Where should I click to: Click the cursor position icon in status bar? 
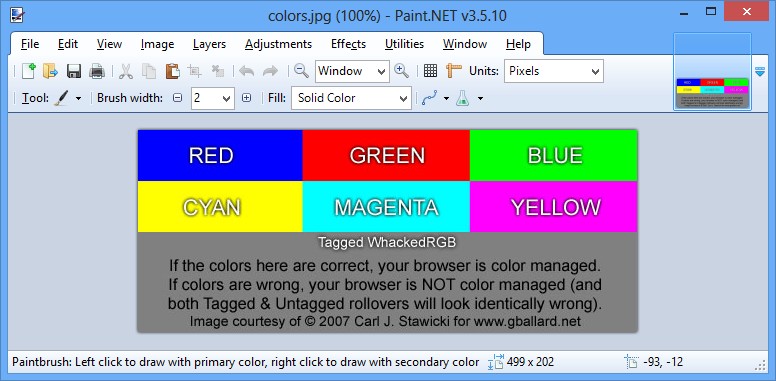[631, 362]
